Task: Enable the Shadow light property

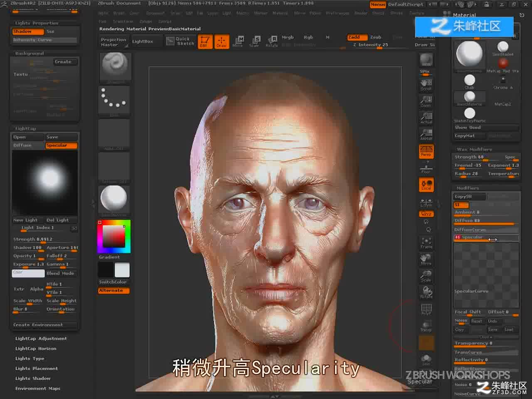Action: [28, 32]
